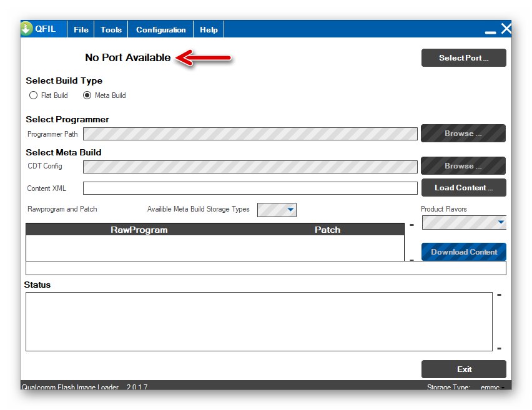Click the Product Flavors label

click(444, 209)
